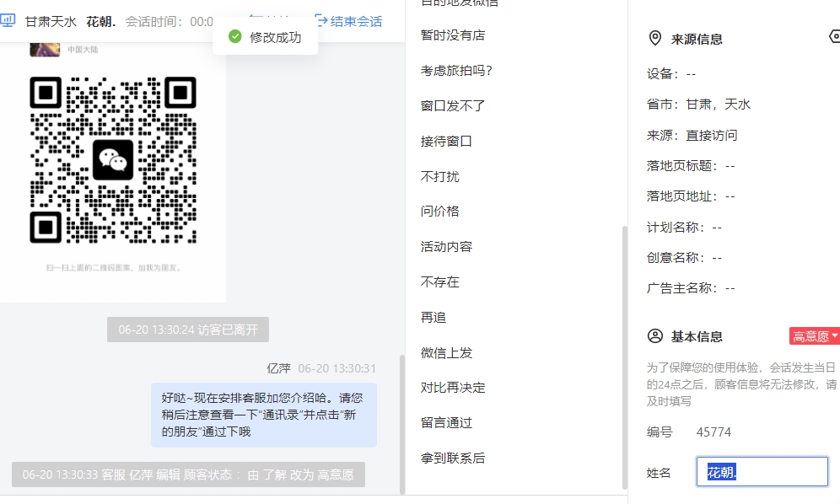
Task: Click the green check icon in 修改成功 toast
Action: pos(234,36)
